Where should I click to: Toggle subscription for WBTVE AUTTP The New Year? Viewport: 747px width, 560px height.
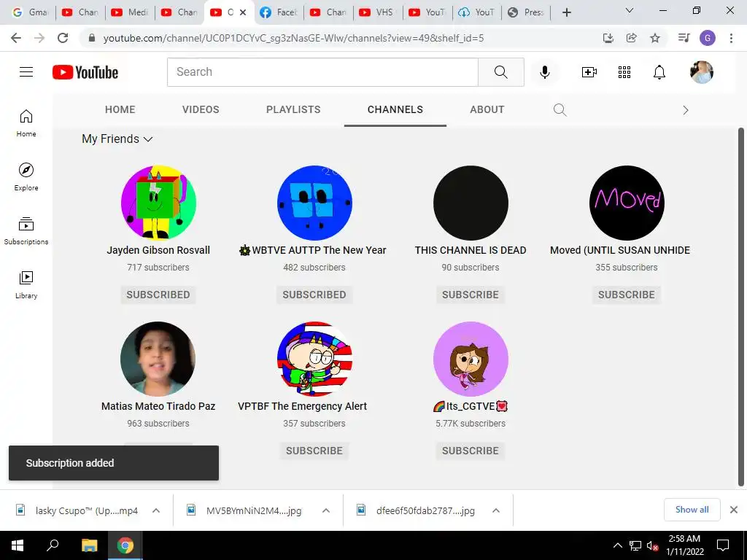coord(314,295)
